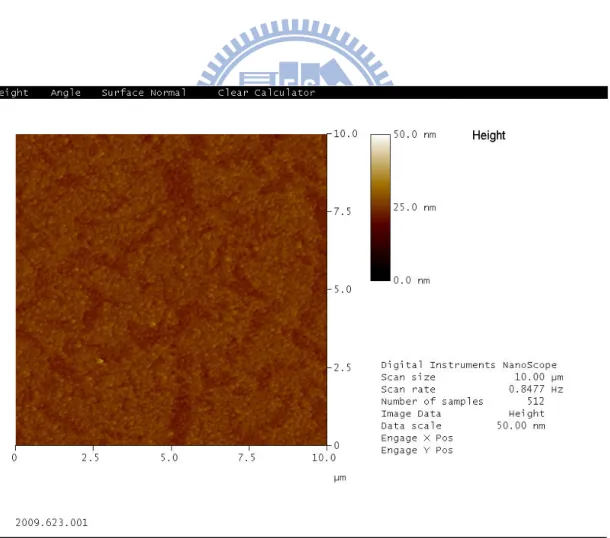
Task: Click the 7.5 X-axis tick label
Action: tap(247, 458)
